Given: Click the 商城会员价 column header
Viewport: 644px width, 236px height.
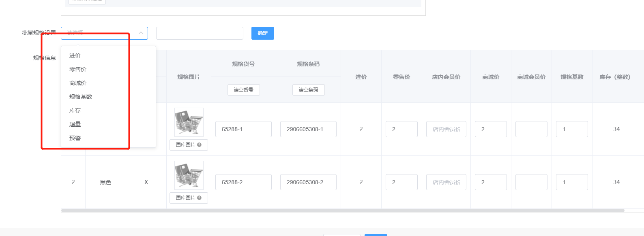Looking at the screenshot, I should [x=531, y=77].
